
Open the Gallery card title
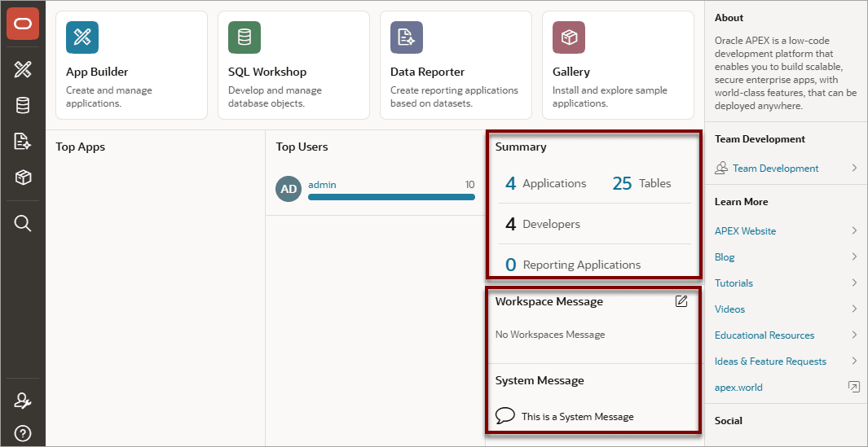click(x=571, y=72)
